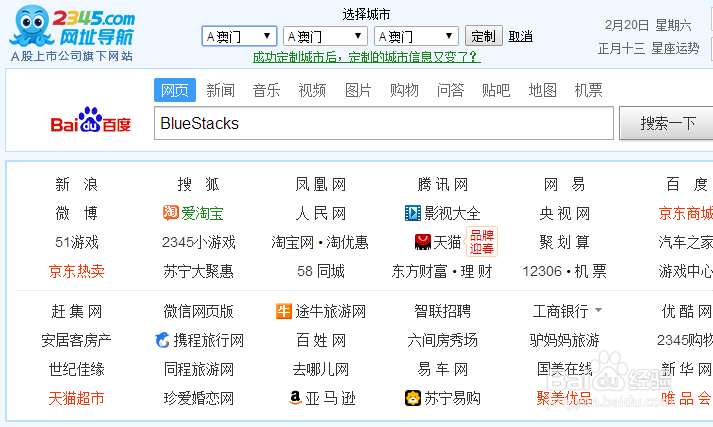Open the 赶集网 link

pos(76,311)
